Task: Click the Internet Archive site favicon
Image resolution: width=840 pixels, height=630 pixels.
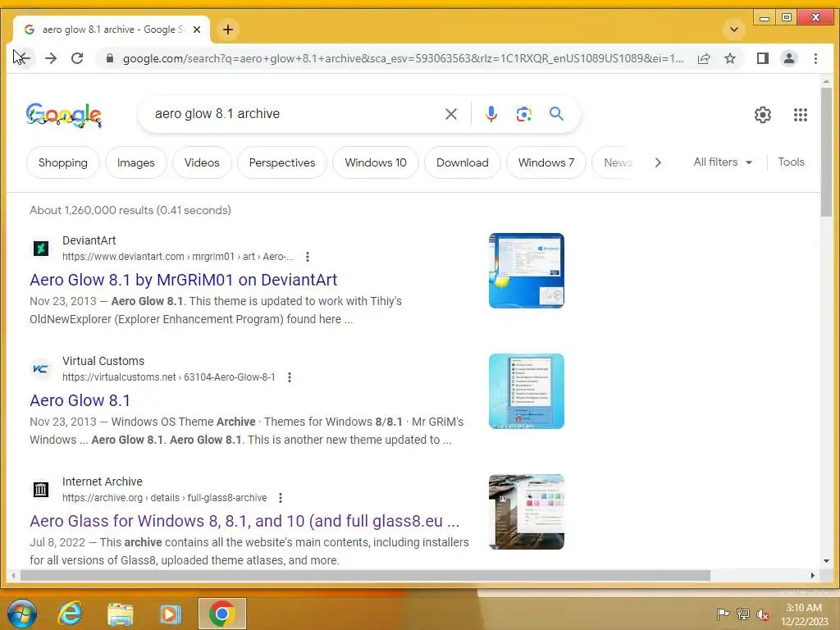Action: (x=41, y=489)
